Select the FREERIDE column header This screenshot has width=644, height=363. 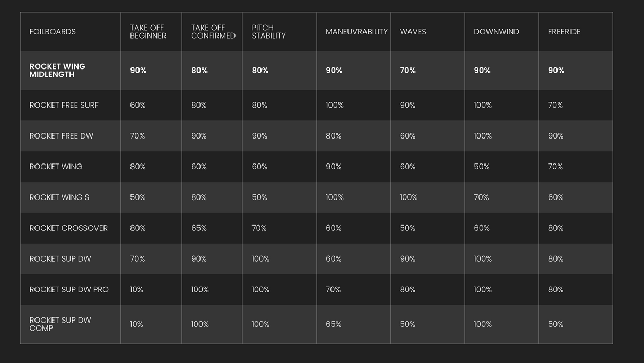coord(564,32)
